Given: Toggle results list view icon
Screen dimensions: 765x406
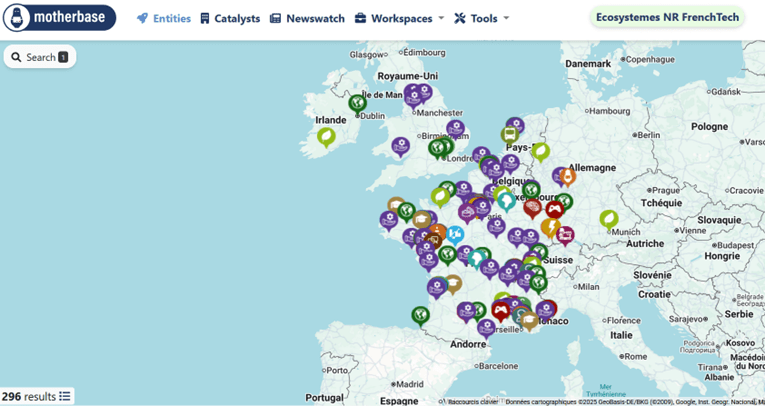Looking at the screenshot, I should click(x=65, y=396).
